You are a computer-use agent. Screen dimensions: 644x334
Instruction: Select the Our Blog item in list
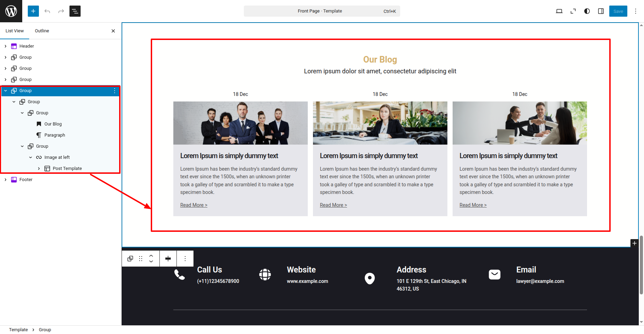point(53,124)
